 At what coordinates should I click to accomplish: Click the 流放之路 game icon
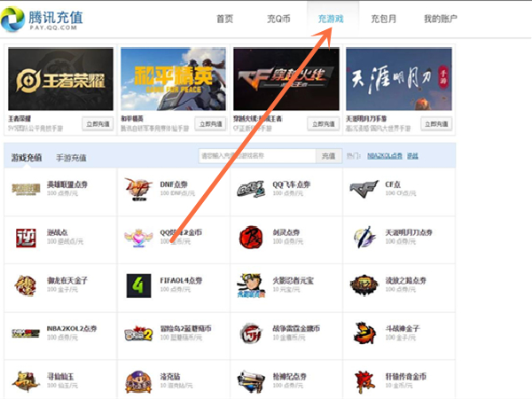(x=364, y=286)
